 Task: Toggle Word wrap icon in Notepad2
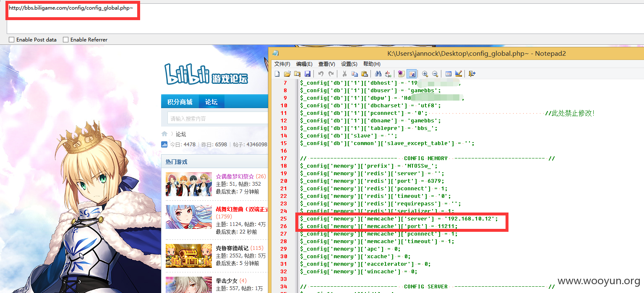pos(412,74)
